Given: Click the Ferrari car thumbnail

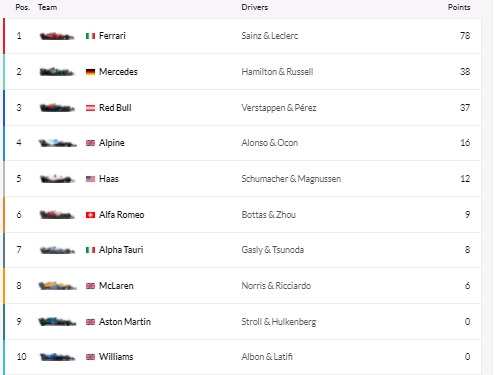Looking at the screenshot, I should coord(57,36).
